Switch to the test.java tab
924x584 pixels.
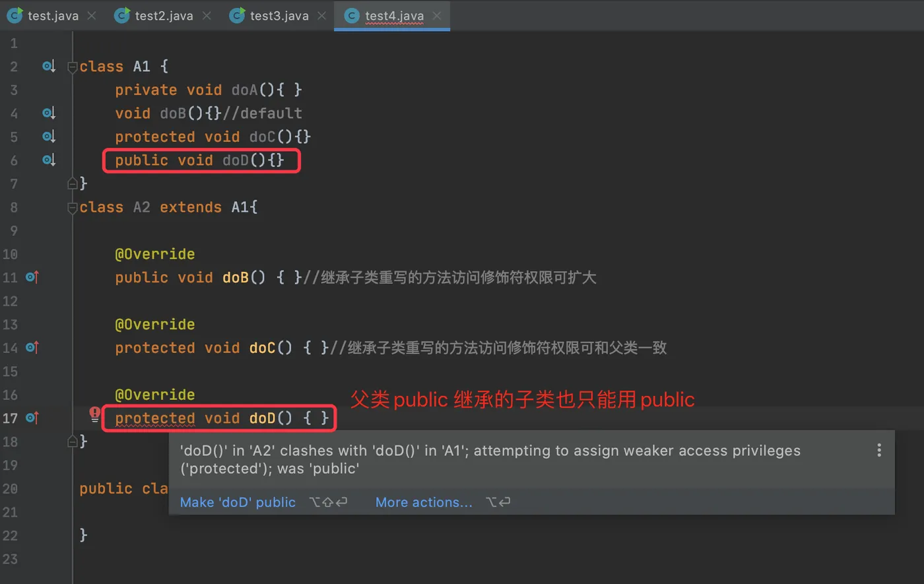pyautogui.click(x=53, y=16)
